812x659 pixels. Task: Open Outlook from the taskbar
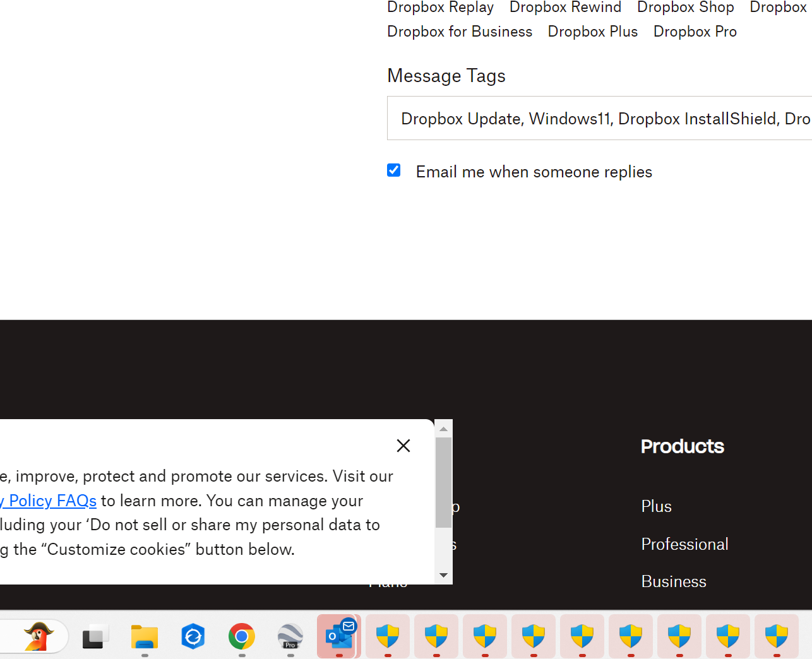338,636
